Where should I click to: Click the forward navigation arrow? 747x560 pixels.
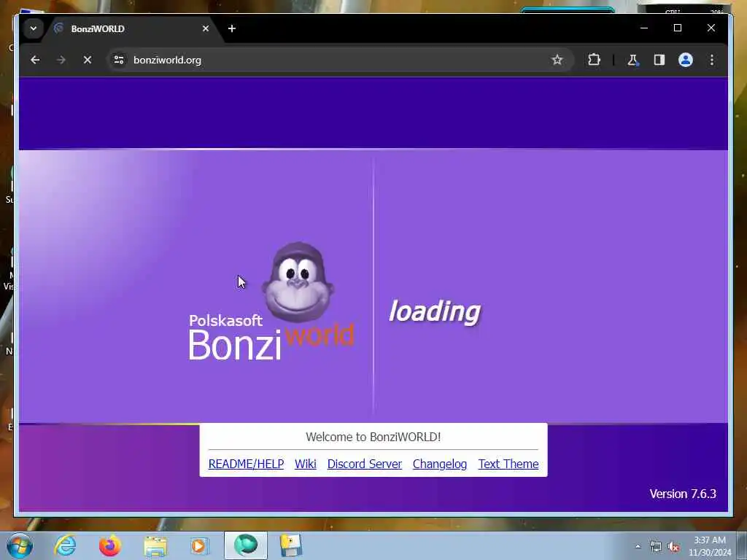coord(61,60)
